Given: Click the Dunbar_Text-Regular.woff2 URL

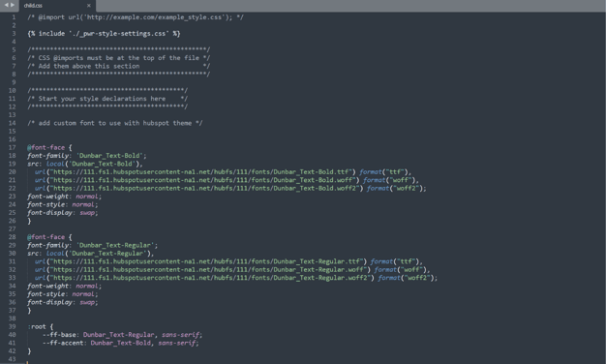Looking at the screenshot, I should (x=204, y=278).
